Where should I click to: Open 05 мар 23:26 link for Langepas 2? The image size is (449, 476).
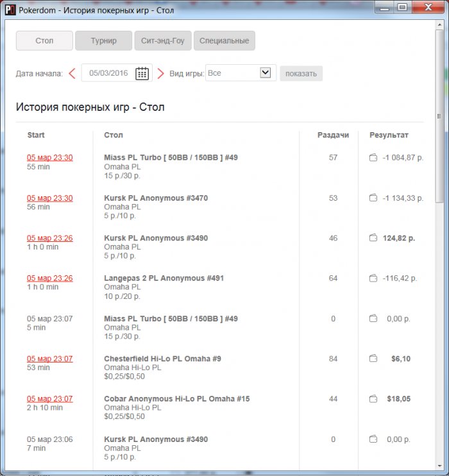tap(50, 278)
